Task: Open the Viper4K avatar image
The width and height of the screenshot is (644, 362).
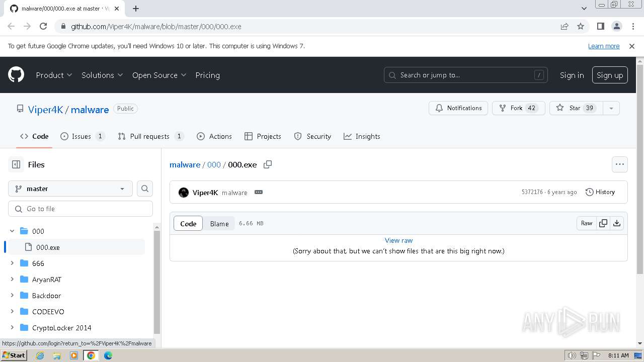Action: [184, 192]
